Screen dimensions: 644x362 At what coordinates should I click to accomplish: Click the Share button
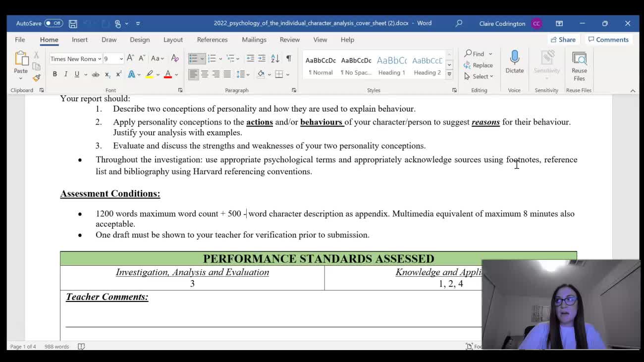click(x=563, y=39)
